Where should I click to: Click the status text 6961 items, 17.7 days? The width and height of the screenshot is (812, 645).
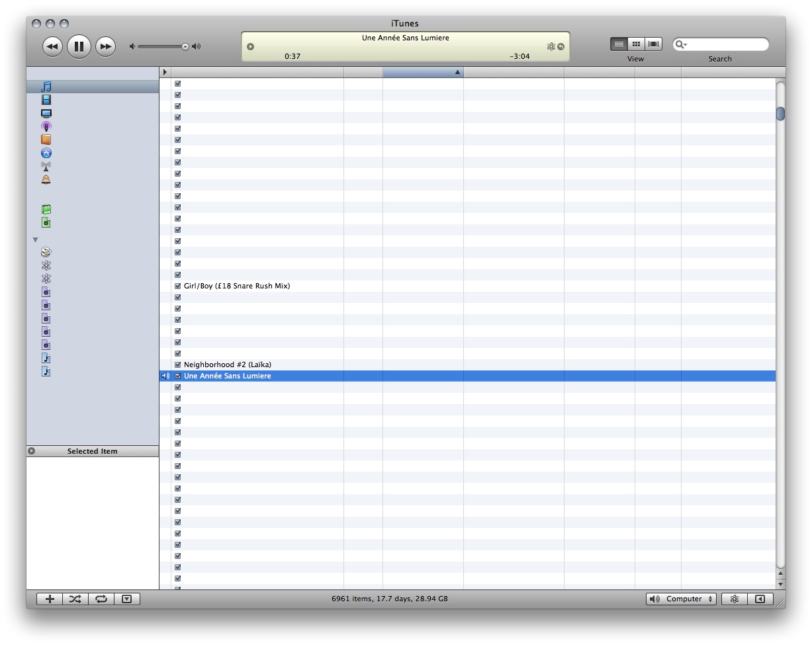(x=390, y=599)
